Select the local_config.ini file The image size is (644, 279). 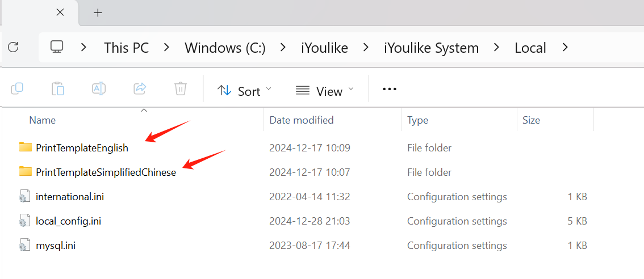[x=68, y=221]
